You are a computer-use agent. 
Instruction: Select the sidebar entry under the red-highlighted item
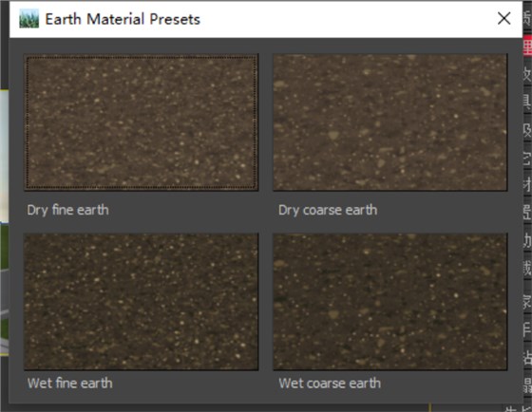pyautogui.click(x=527, y=74)
